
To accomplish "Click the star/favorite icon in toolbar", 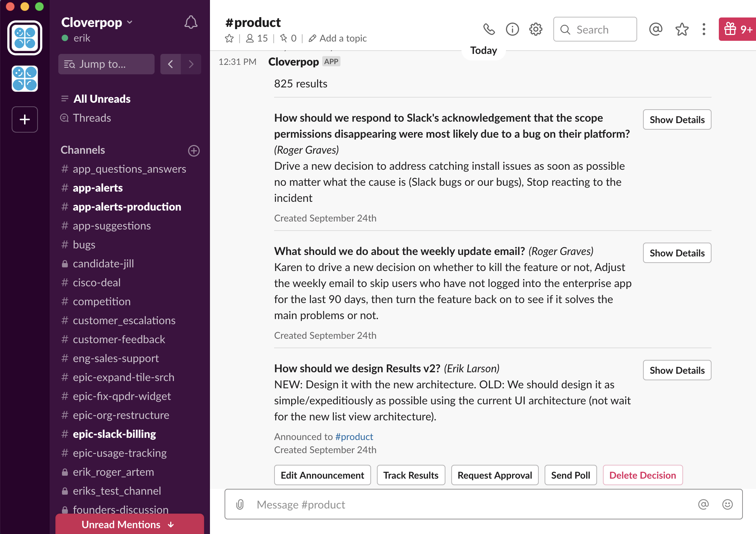I will (x=682, y=28).
